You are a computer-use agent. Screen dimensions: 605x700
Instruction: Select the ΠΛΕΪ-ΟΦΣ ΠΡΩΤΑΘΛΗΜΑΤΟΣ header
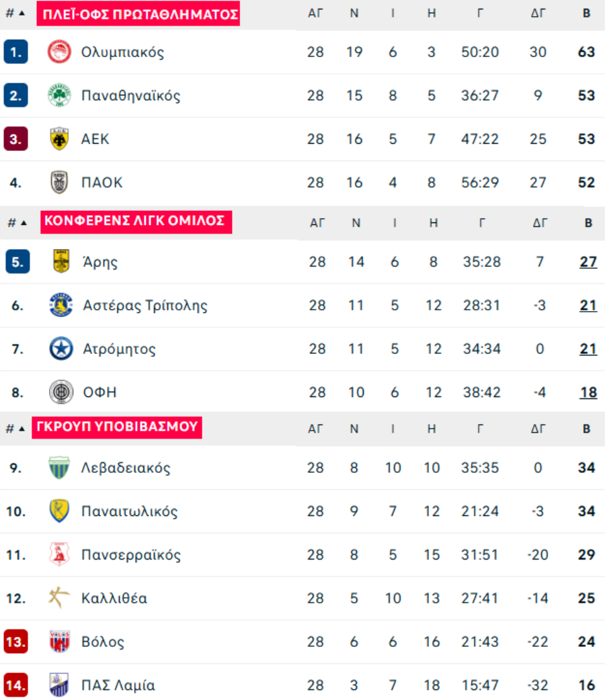coord(138,14)
